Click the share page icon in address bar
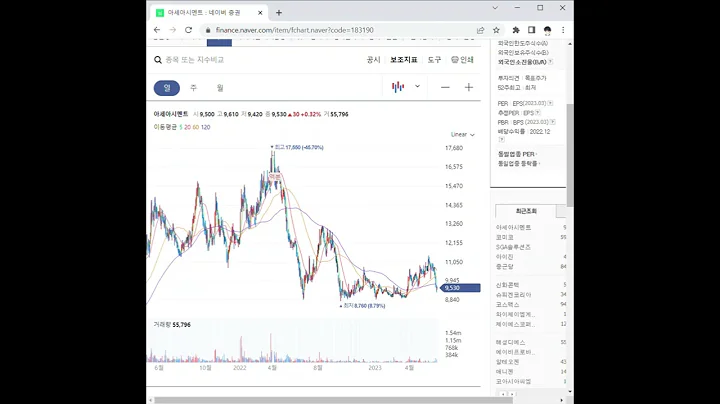This screenshot has width=720, height=404. click(x=480, y=30)
